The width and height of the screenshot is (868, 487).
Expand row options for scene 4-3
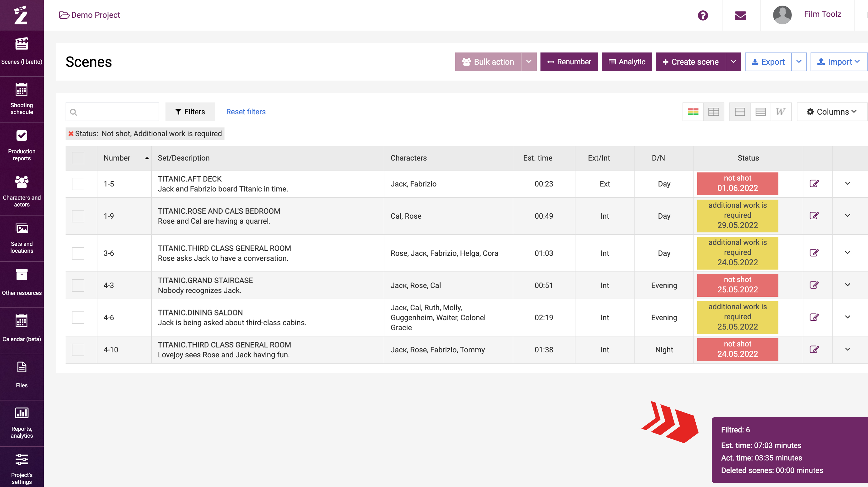click(847, 285)
